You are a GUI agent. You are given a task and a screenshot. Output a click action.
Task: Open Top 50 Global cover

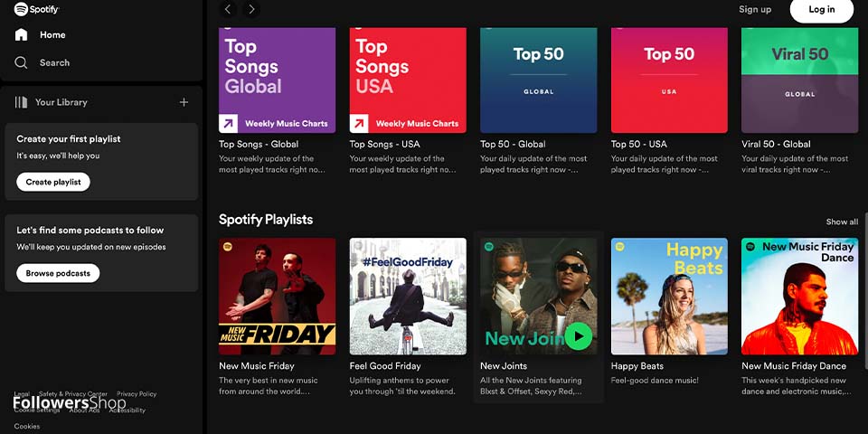(538, 80)
